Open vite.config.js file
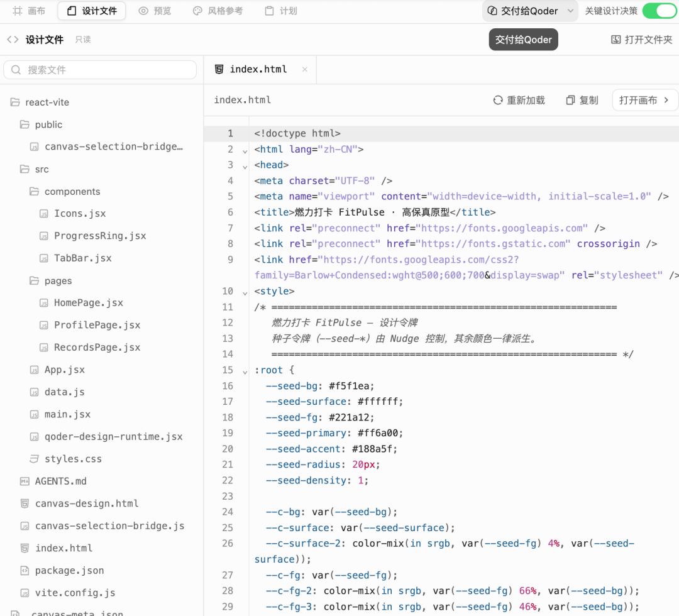Image resolution: width=679 pixels, height=616 pixels. [67, 593]
